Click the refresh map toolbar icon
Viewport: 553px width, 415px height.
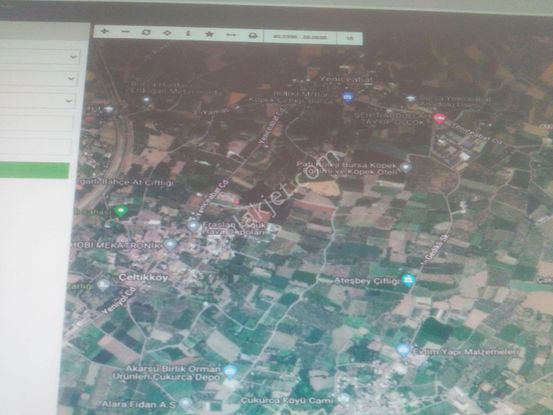click(x=146, y=32)
